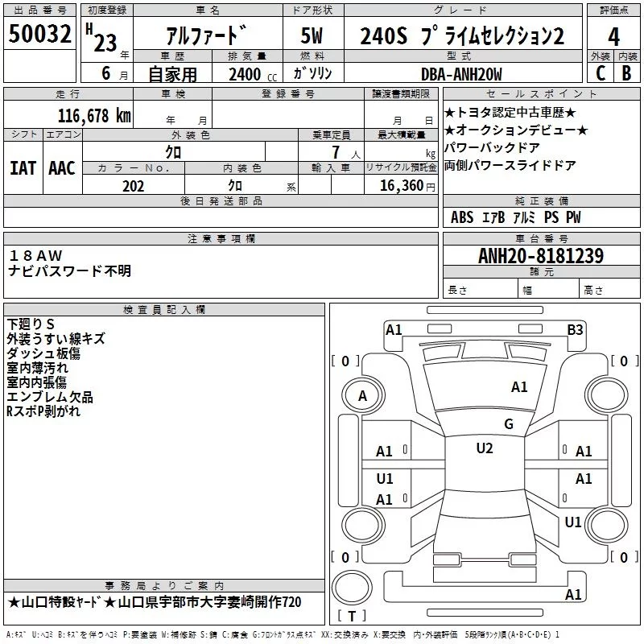
Task: Click the lot number 50032
Action: coord(39,34)
